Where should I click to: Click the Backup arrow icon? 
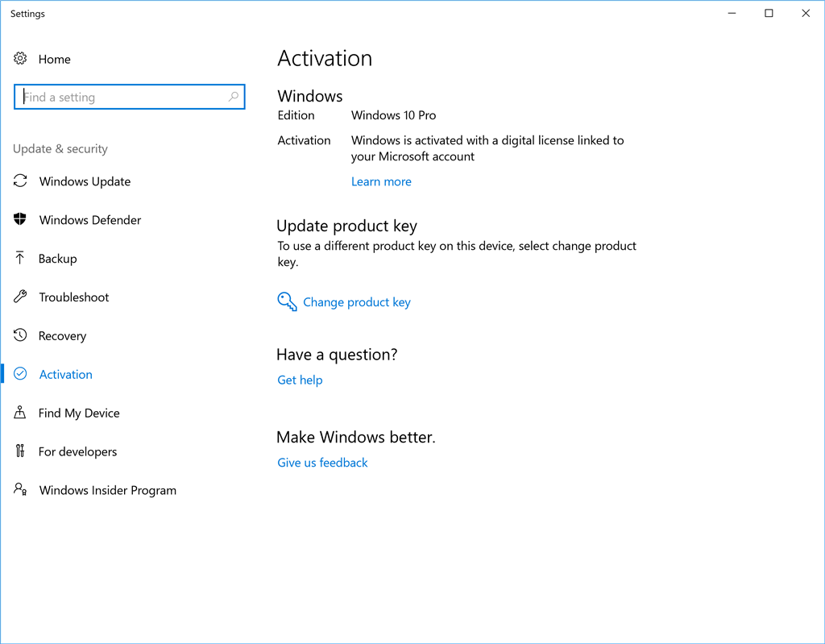click(20, 257)
